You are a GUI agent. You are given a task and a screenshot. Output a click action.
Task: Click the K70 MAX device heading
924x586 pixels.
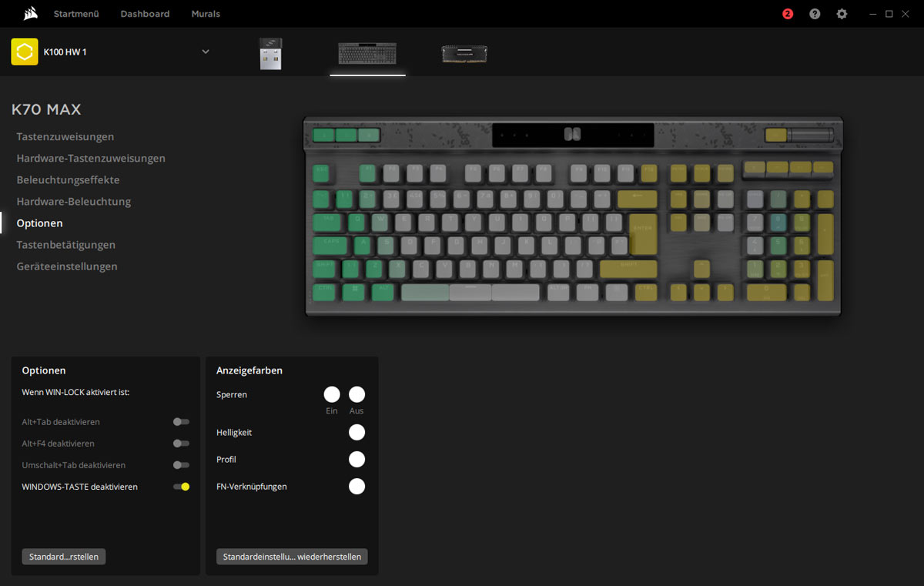[x=46, y=109]
